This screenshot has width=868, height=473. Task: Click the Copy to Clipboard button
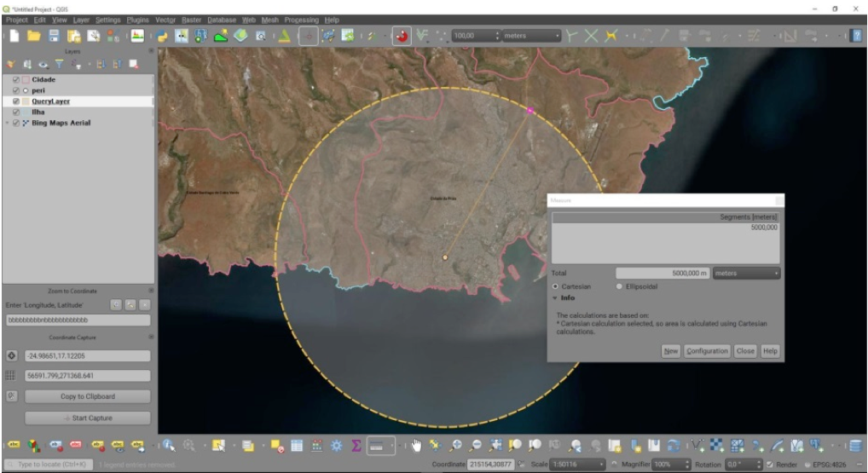point(88,396)
